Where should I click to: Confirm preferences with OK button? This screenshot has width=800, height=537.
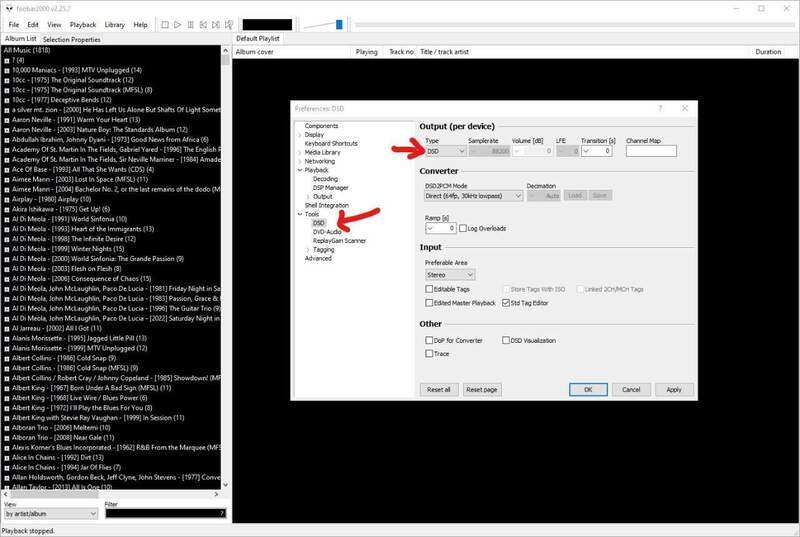[588, 390]
